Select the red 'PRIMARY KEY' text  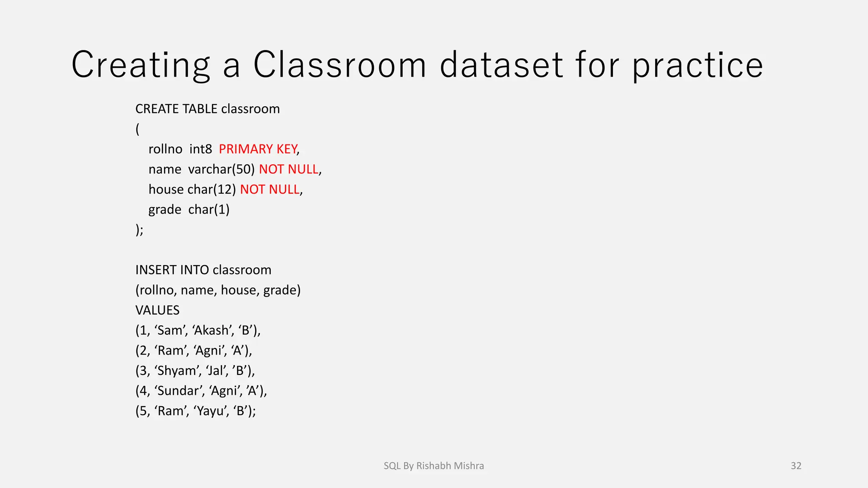point(258,149)
